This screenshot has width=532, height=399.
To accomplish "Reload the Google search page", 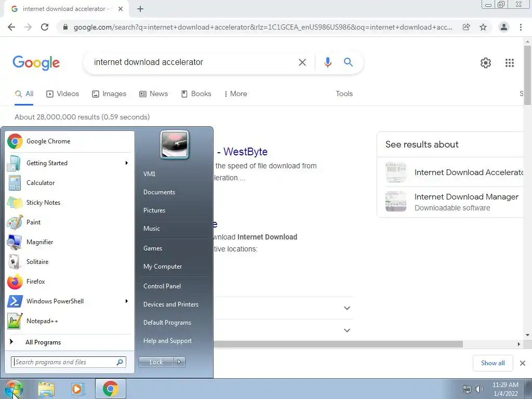I will 45,27.
